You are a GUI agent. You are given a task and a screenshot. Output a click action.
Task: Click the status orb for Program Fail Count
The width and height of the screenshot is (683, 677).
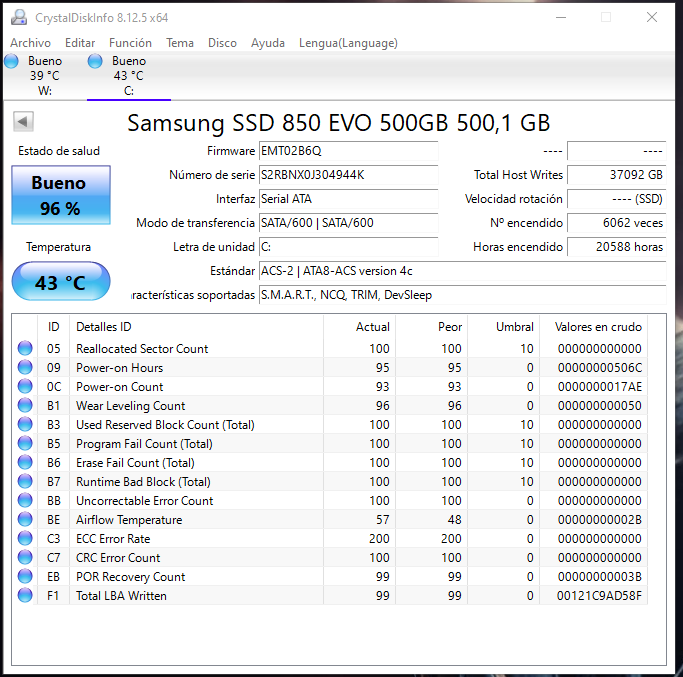(25, 443)
